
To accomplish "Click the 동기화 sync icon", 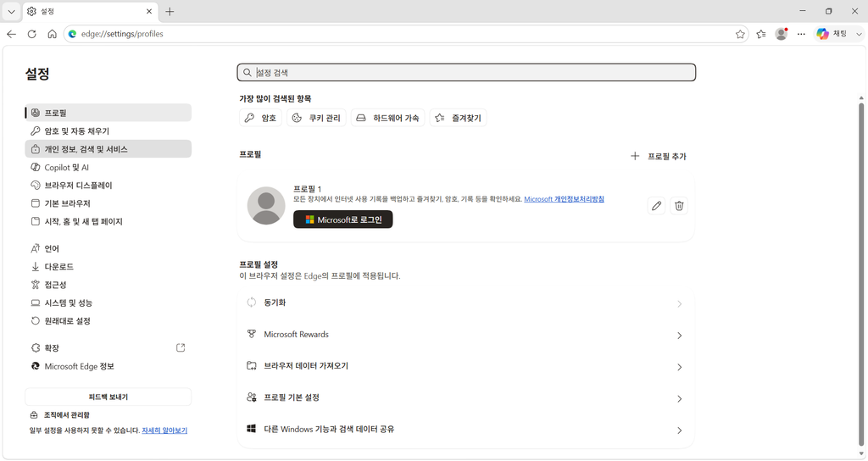I will 251,303.
